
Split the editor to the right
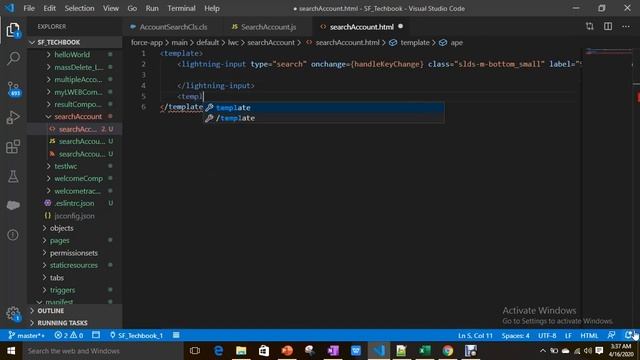coord(608,27)
